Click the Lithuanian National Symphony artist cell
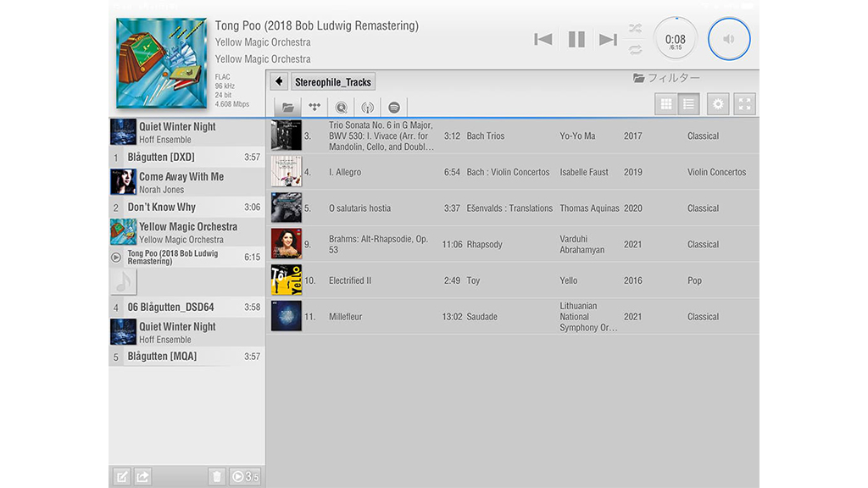Image resolution: width=868 pixels, height=488 pixels. tap(588, 317)
